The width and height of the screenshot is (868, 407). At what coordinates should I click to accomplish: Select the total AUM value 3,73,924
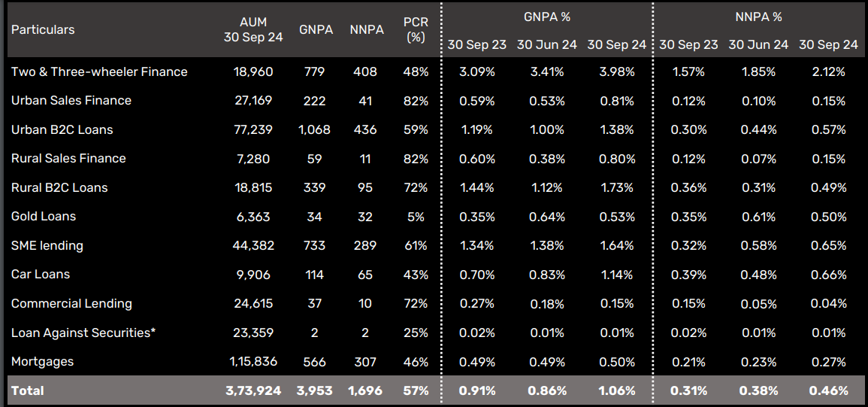(x=252, y=390)
